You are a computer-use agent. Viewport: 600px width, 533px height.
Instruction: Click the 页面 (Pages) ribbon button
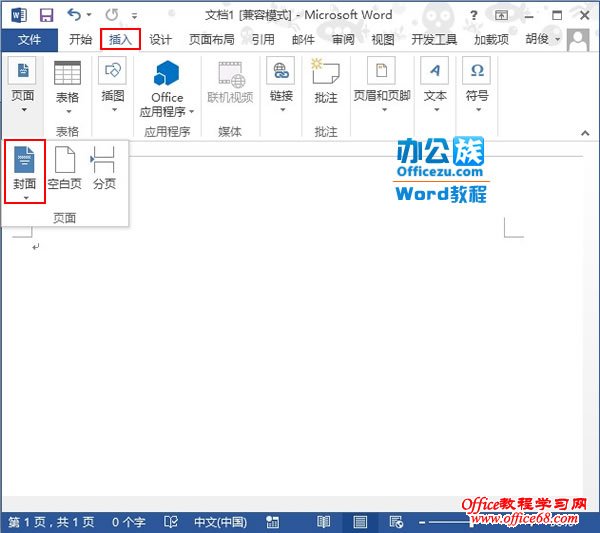tap(23, 85)
